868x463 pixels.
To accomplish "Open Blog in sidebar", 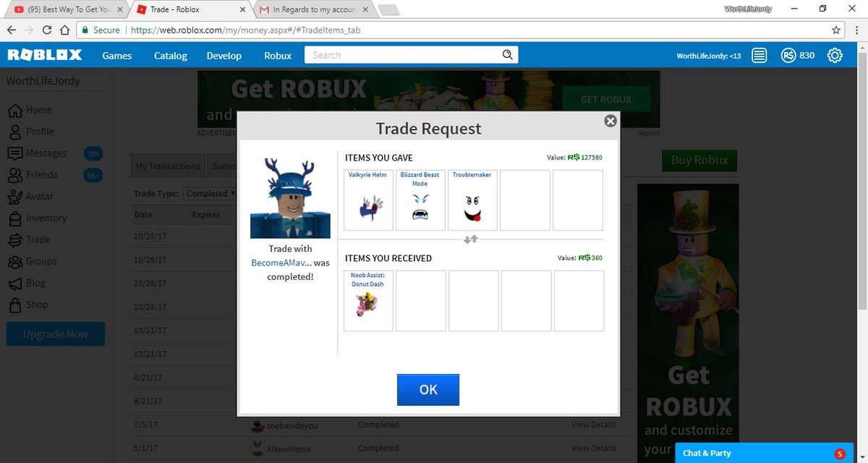I will (26, 284).
